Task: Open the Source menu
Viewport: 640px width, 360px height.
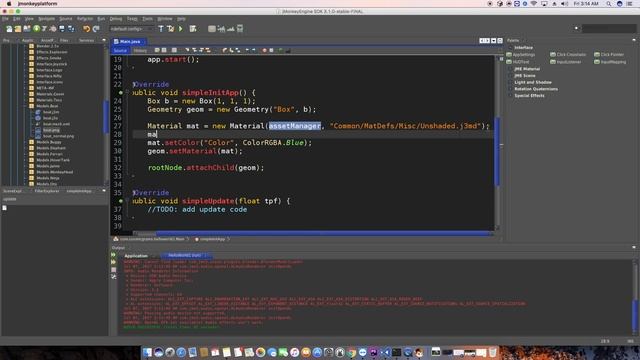Action: point(66,19)
